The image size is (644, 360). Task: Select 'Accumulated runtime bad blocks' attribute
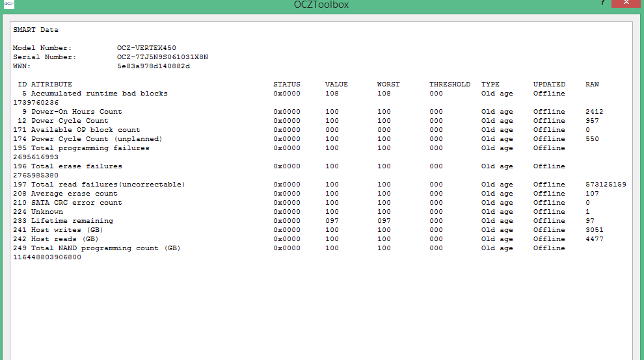click(x=100, y=94)
